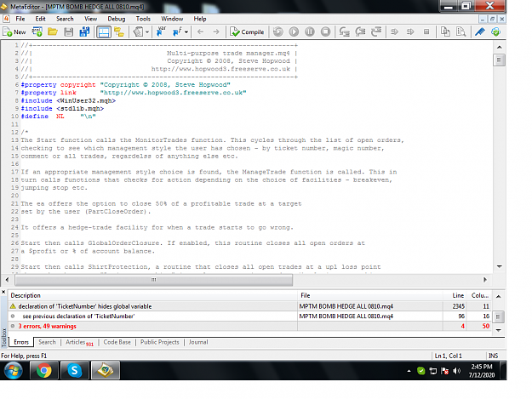The height and width of the screenshot is (399, 532).
Task: Open the View menu
Action: (90, 19)
